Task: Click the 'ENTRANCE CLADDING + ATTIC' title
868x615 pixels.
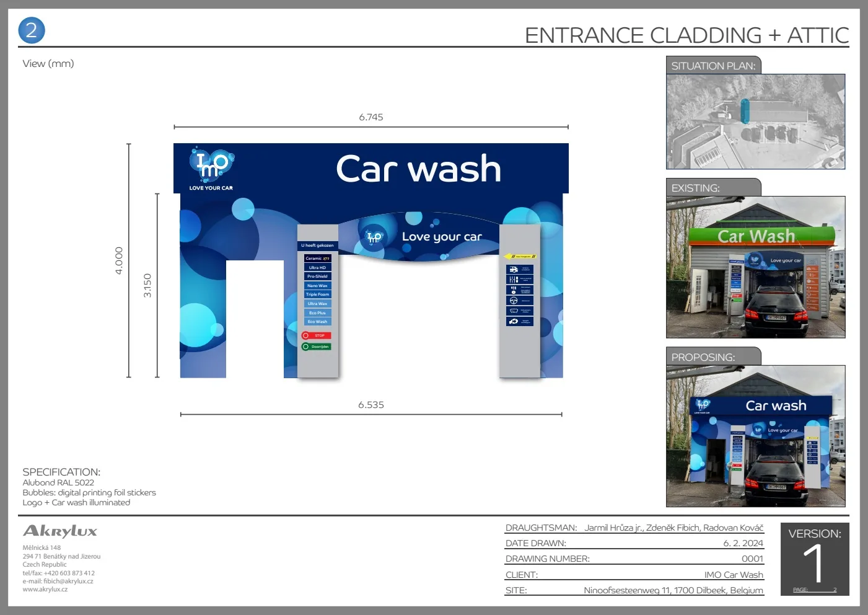Action: [686, 35]
